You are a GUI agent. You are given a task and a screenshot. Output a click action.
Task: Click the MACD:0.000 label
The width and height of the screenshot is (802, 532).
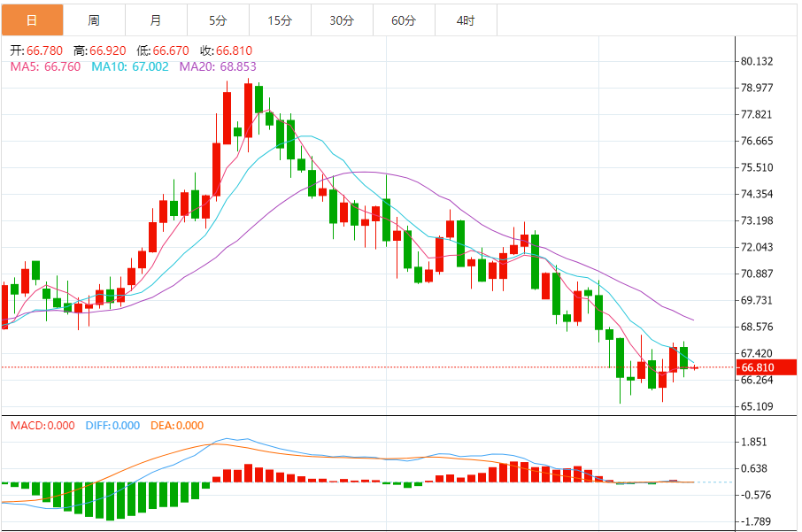click(42, 426)
